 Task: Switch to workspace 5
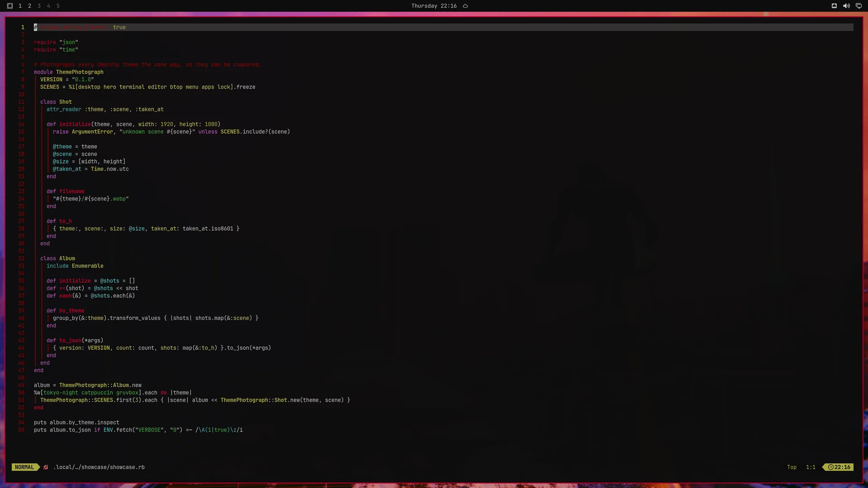coord(58,6)
